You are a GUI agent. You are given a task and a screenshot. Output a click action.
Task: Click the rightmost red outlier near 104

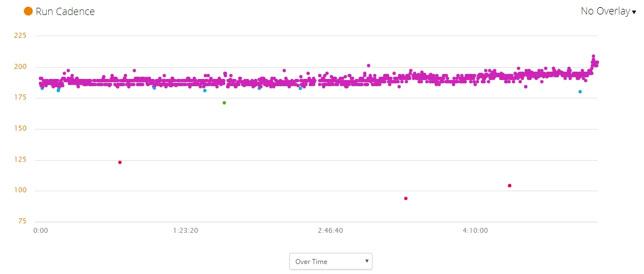510,186
